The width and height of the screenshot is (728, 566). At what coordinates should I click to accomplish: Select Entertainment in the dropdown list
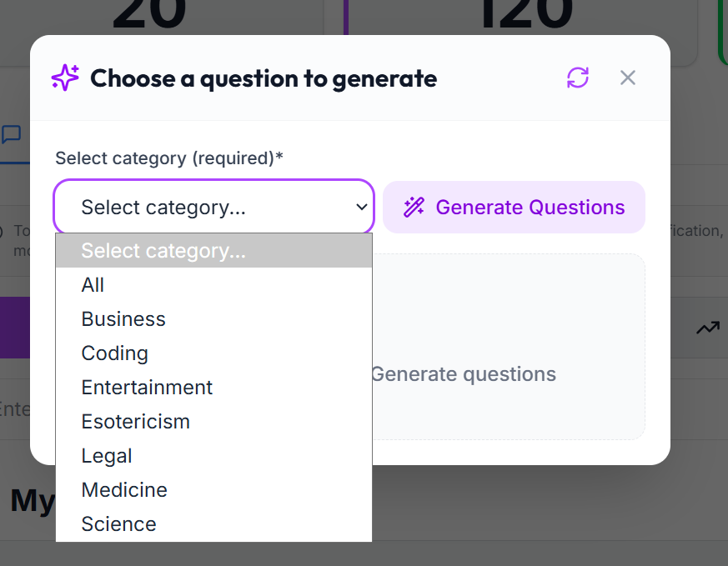(x=213, y=388)
